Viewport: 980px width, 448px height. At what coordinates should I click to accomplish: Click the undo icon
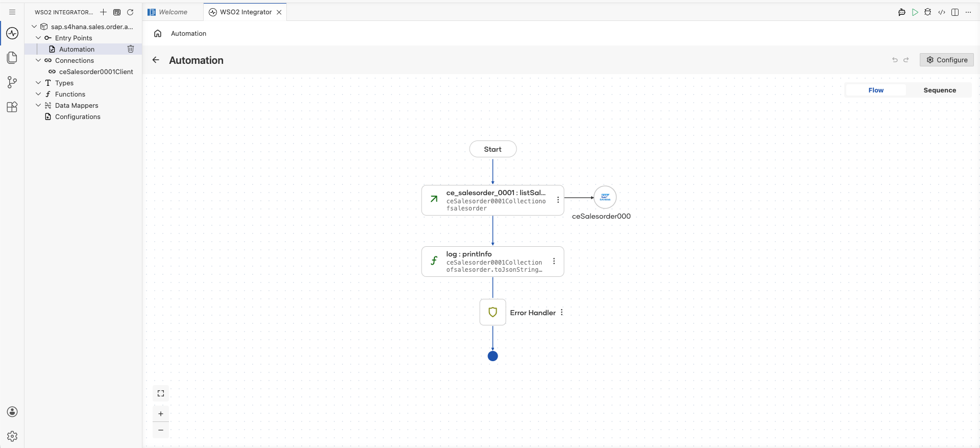coord(895,60)
